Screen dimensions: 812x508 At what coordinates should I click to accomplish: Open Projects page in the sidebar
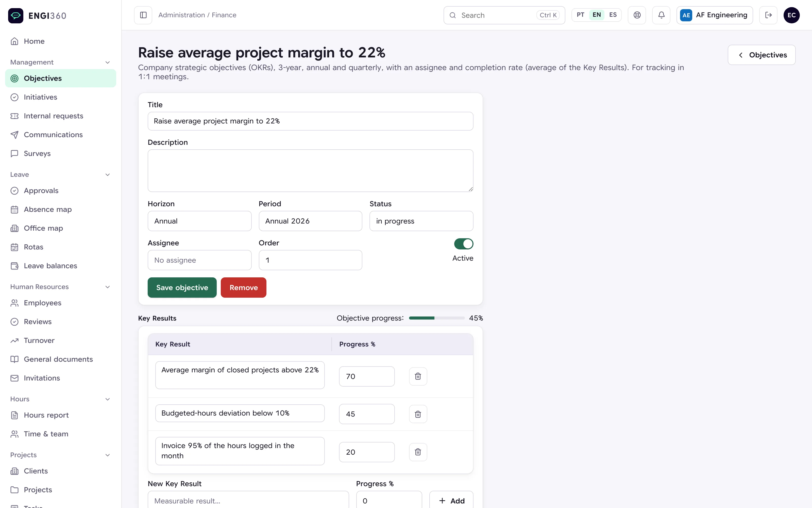click(61, 489)
